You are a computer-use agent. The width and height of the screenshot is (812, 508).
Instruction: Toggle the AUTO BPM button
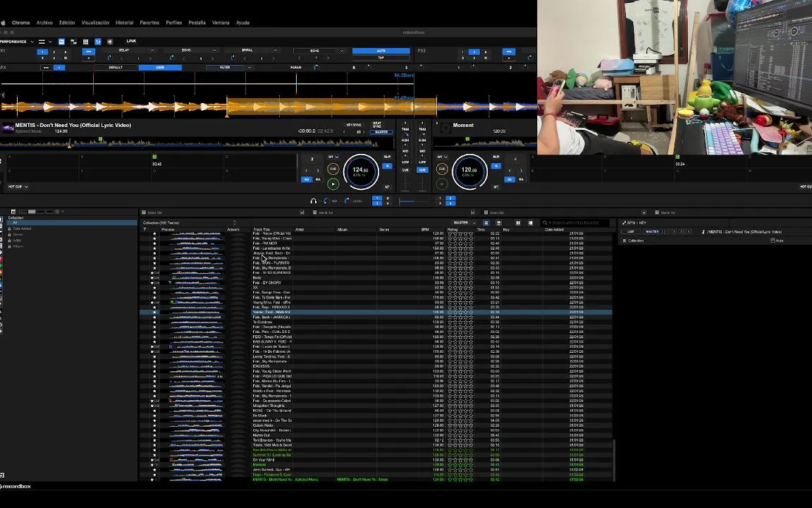(x=381, y=51)
